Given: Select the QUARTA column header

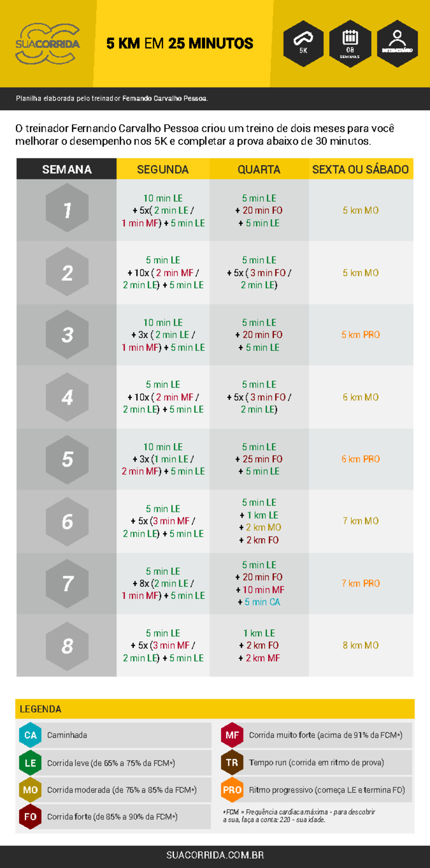Looking at the screenshot, I should 259,169.
